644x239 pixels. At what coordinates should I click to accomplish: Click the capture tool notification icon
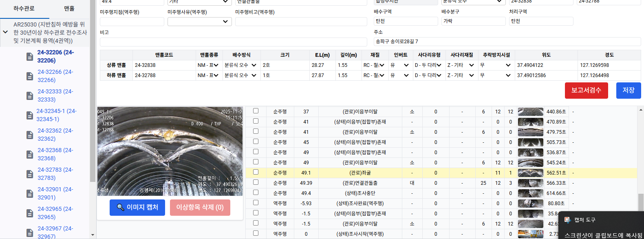tap(567, 220)
